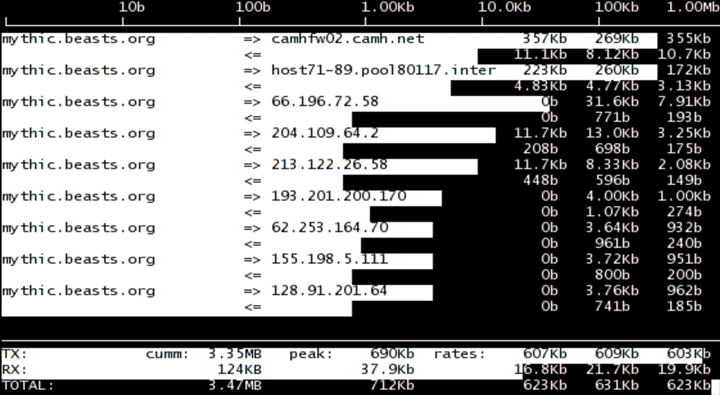Click the 3.25Kb value

click(x=684, y=133)
